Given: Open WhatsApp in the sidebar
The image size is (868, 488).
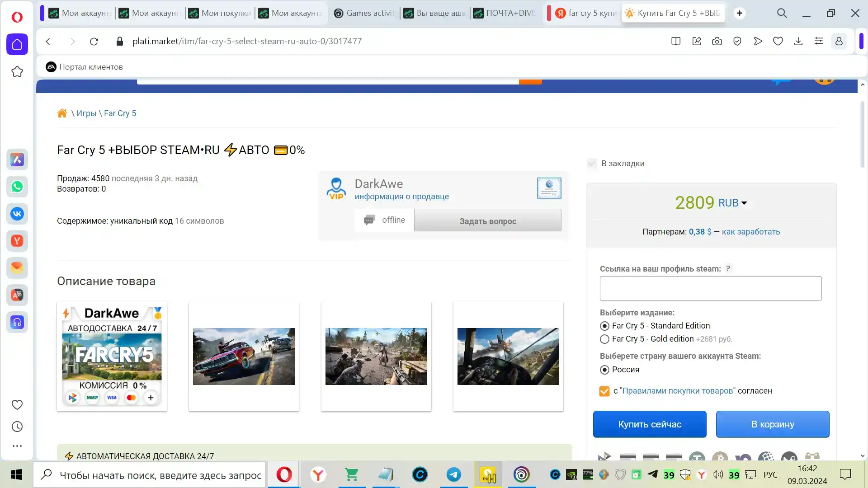Looking at the screenshot, I should click(x=17, y=187).
